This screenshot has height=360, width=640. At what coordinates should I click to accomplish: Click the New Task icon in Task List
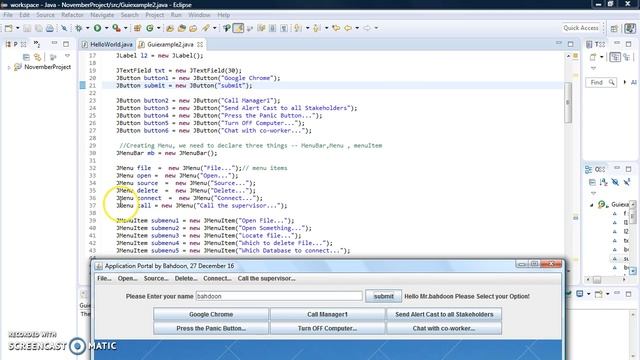coord(593,57)
